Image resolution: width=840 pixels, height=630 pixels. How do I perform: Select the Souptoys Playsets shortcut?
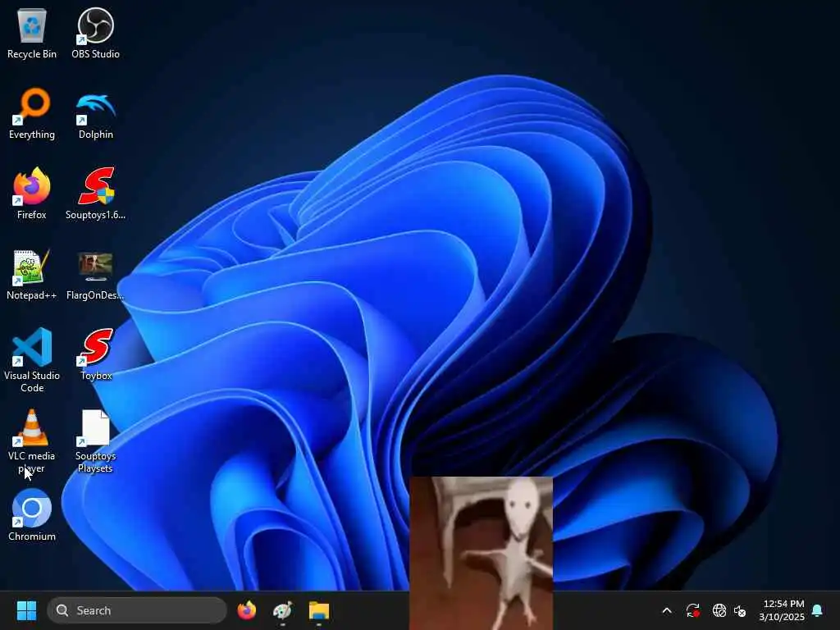coord(95,441)
